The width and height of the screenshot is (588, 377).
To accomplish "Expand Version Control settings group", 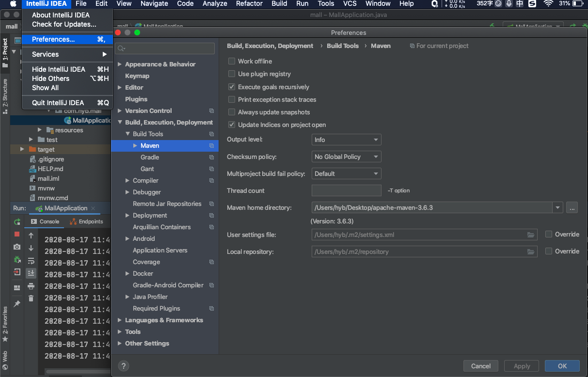I will (x=120, y=110).
